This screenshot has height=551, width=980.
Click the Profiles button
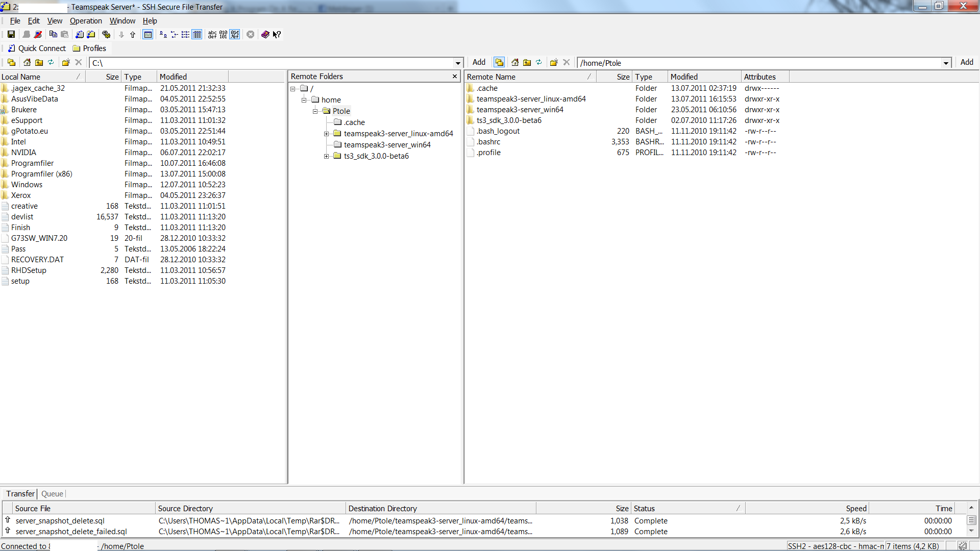pyautogui.click(x=90, y=48)
